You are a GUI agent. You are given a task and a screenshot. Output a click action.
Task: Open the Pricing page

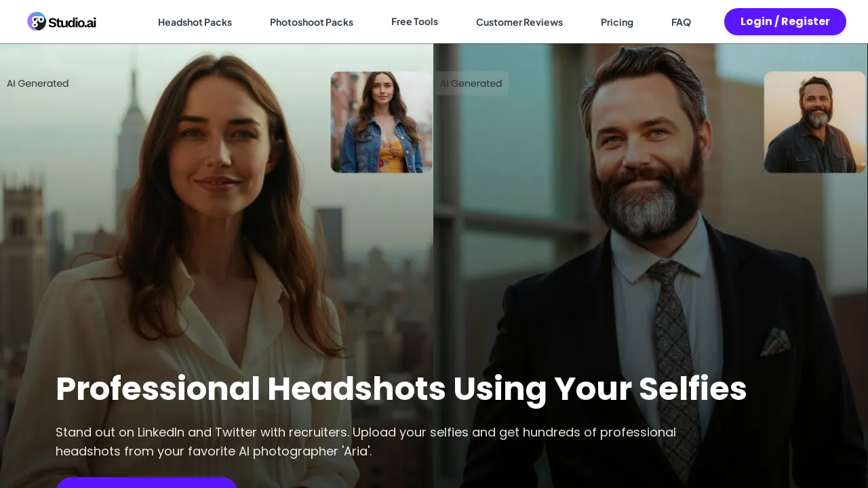tap(617, 22)
